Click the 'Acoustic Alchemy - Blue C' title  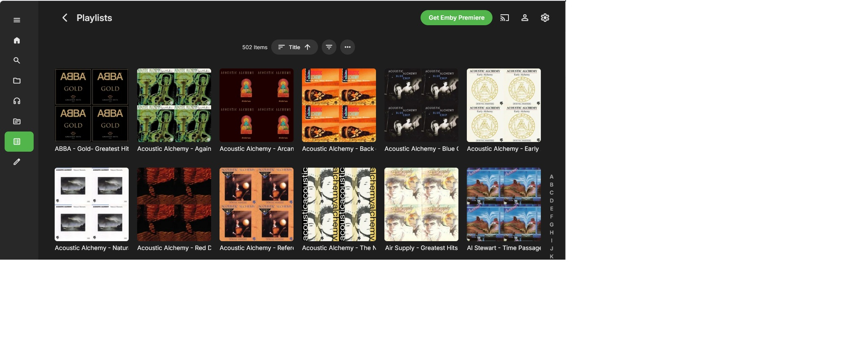(x=421, y=149)
